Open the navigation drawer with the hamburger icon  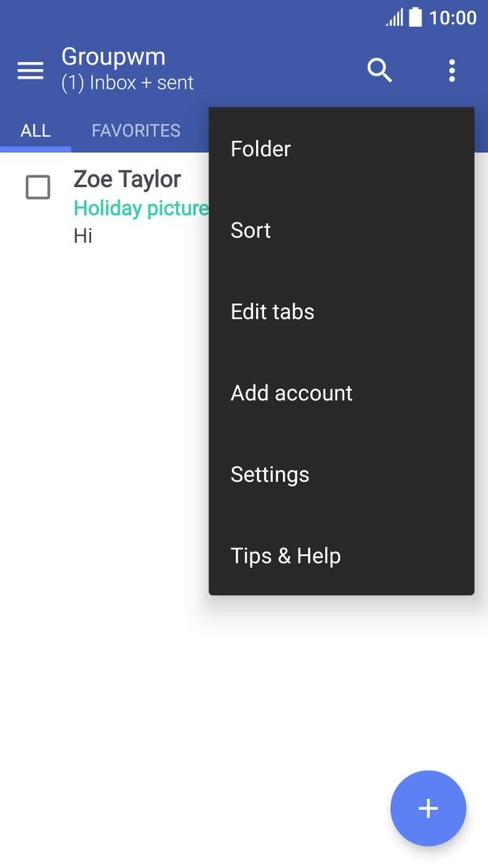click(x=30, y=70)
